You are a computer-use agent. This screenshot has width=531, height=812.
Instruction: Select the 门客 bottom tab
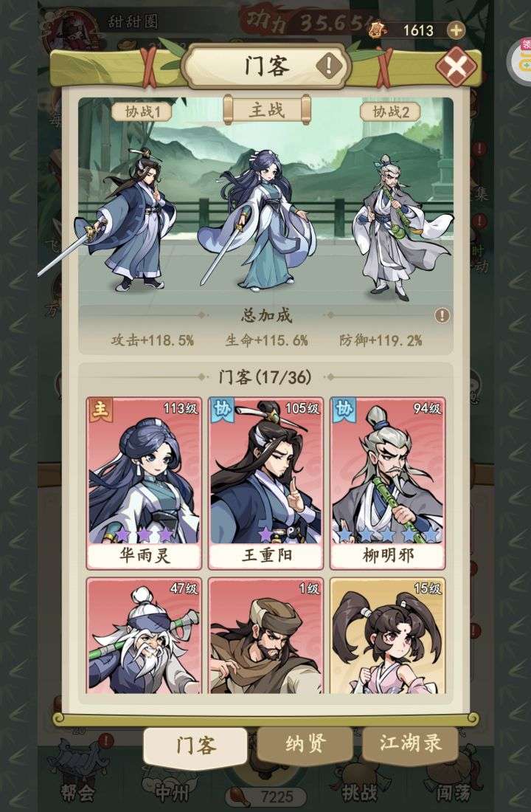tap(195, 746)
